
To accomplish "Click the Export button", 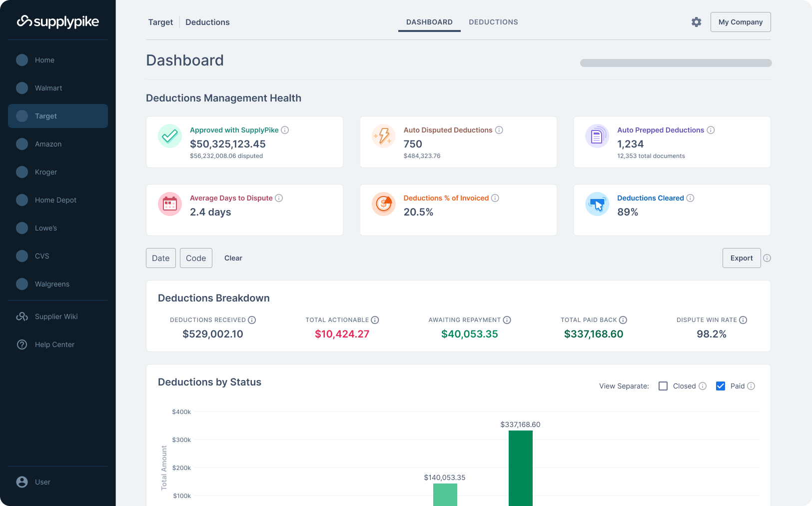I will coord(742,258).
